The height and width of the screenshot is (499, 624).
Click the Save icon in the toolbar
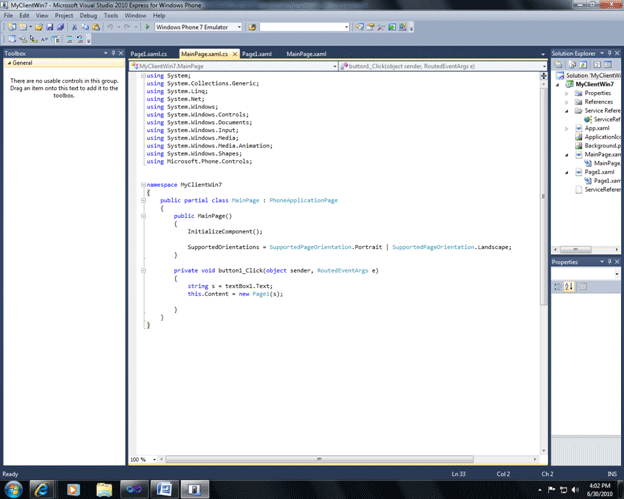pyautogui.click(x=51, y=27)
